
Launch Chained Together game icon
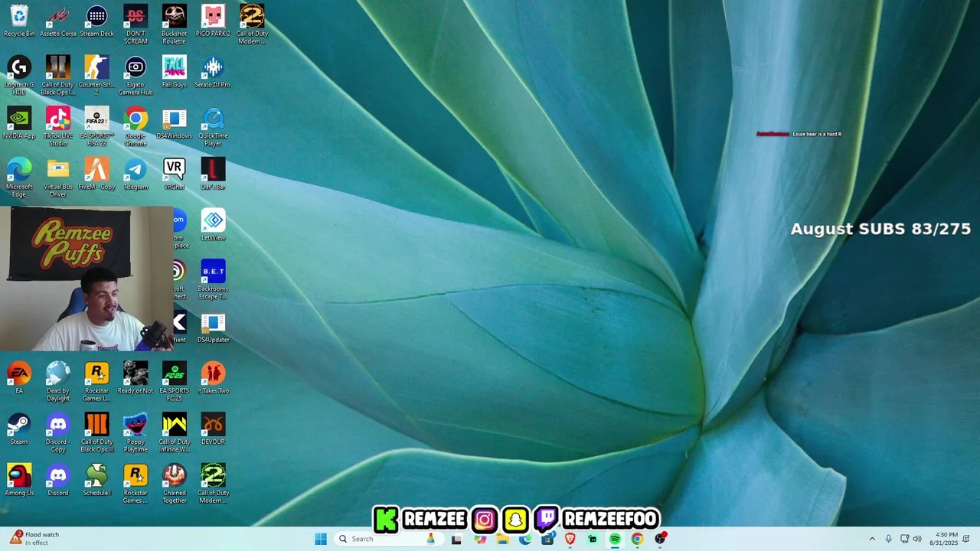(174, 484)
